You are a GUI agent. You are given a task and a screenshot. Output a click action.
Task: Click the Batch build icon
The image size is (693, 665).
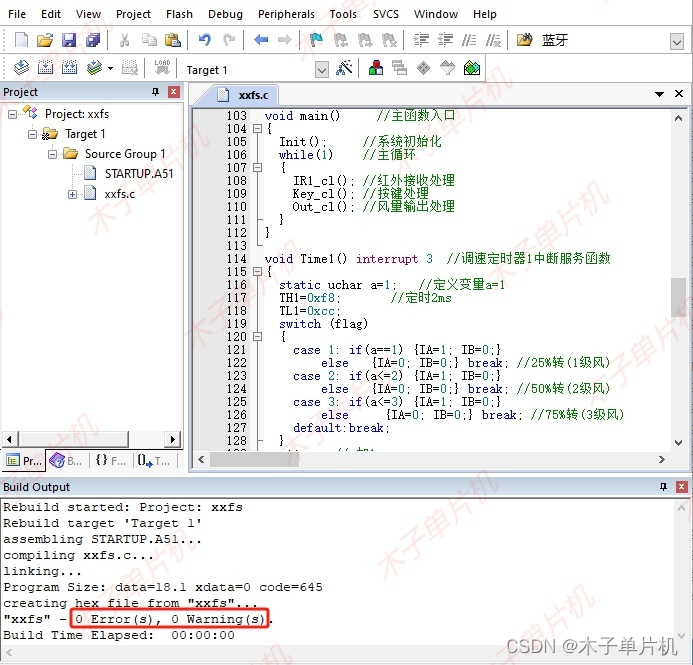94,68
